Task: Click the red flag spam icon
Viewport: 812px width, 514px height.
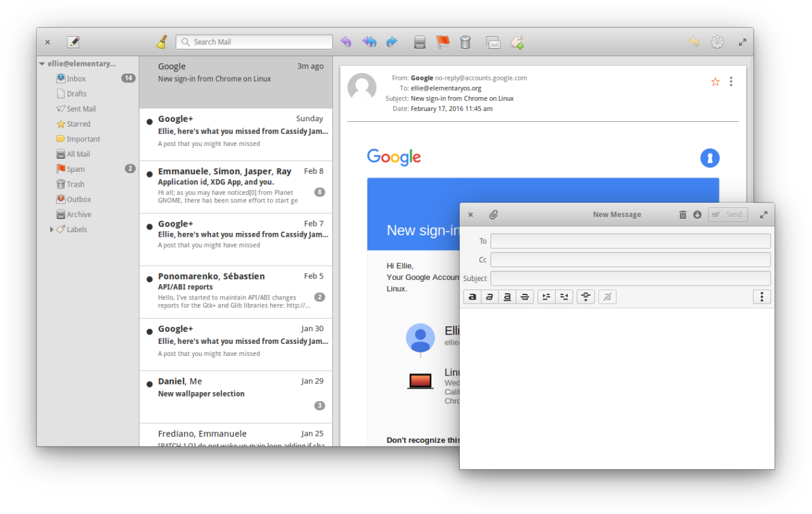Action: (x=442, y=42)
